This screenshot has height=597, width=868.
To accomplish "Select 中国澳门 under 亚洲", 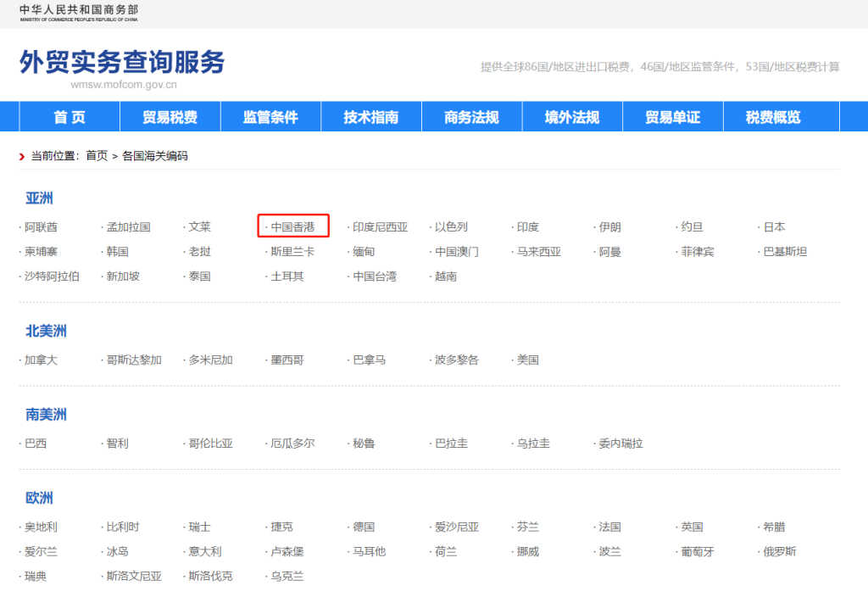I will 457,251.
